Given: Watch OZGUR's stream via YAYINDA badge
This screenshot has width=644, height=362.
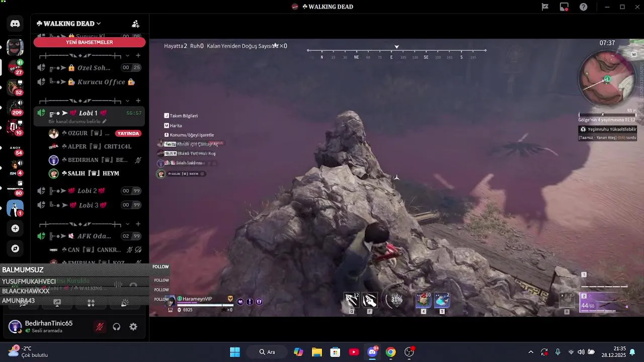Looking at the screenshot, I should tap(128, 134).
